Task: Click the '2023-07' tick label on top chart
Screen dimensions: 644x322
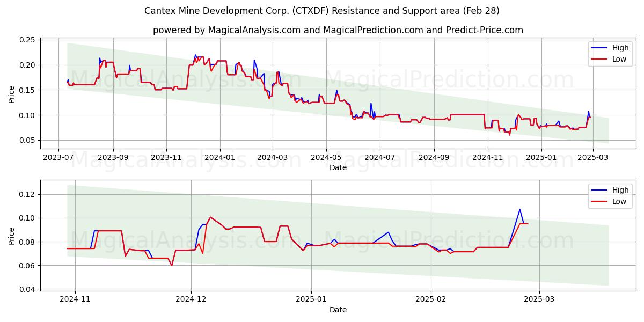Action: pos(58,158)
